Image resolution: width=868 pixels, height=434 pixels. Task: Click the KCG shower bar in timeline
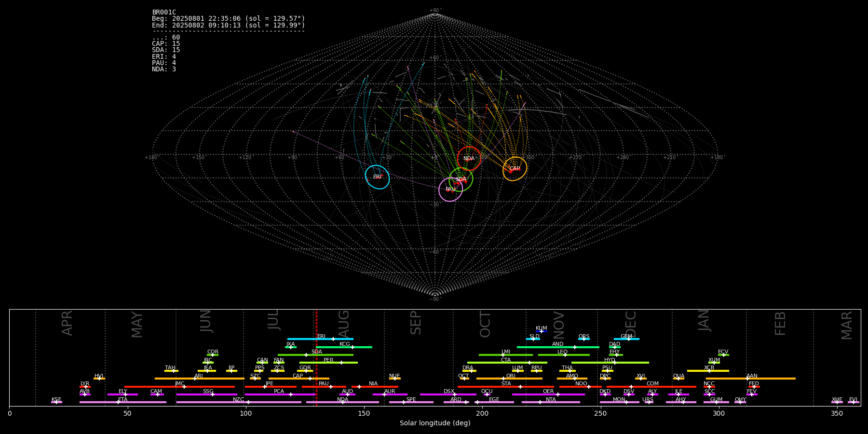344,347
